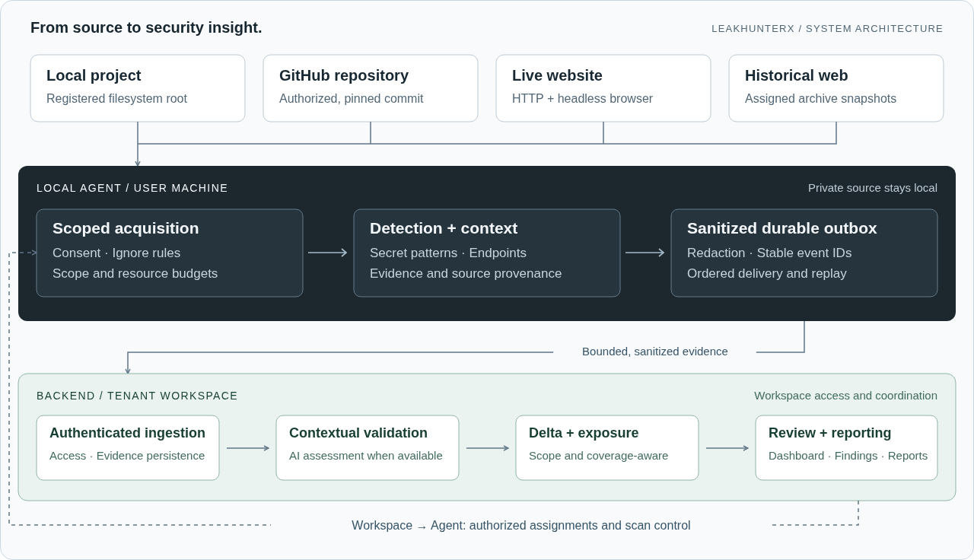Viewport: 974px width, 560px height.
Task: Click 'Dashboard · Findings · Reports' text
Action: [848, 456]
